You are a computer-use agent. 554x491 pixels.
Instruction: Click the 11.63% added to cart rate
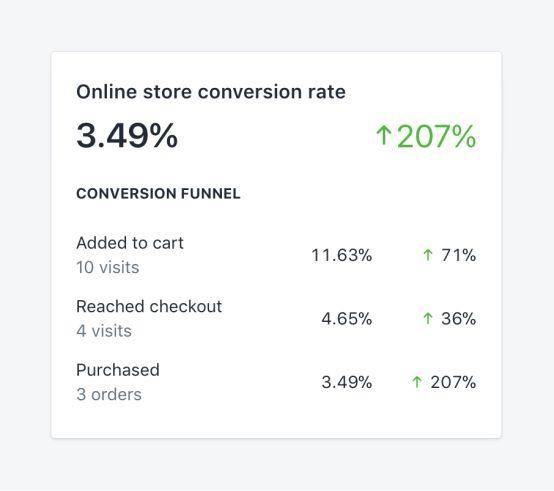click(x=342, y=255)
